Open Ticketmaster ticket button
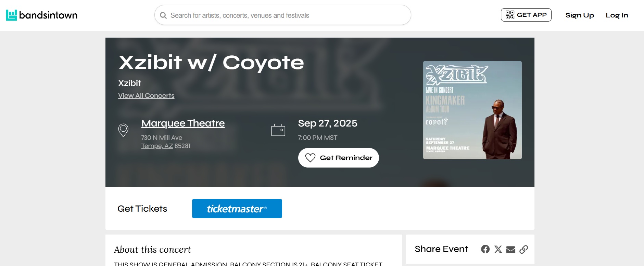644x266 pixels. click(x=237, y=209)
